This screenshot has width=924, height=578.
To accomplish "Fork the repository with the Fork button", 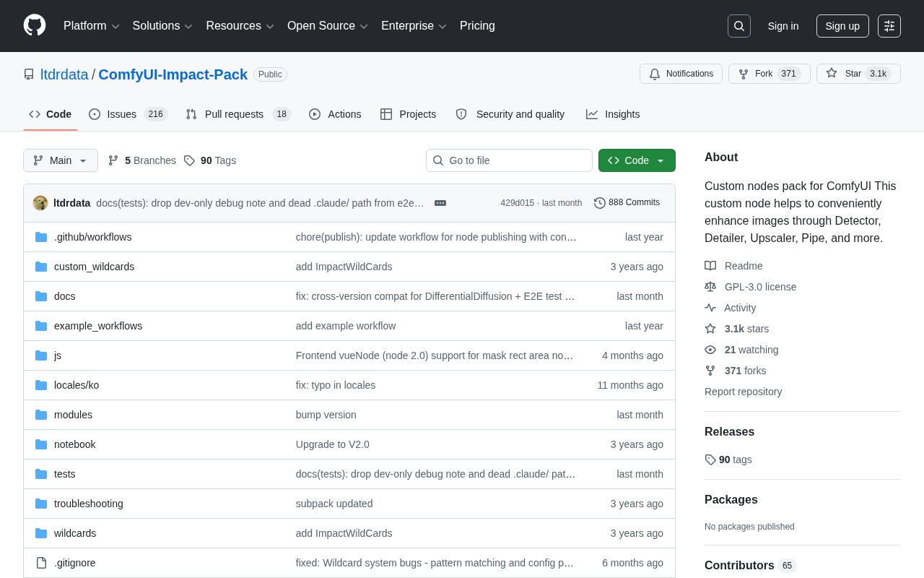I will point(770,74).
